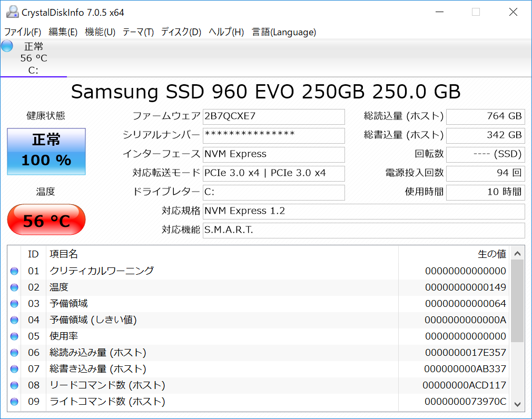The image size is (532, 419).
Task: Click the drive letter field C:
Action: (274, 193)
